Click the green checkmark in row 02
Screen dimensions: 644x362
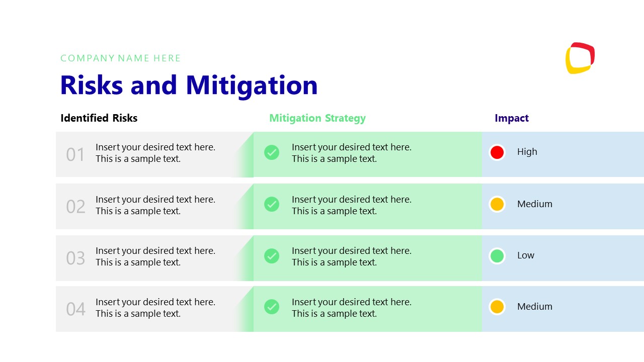pos(272,204)
